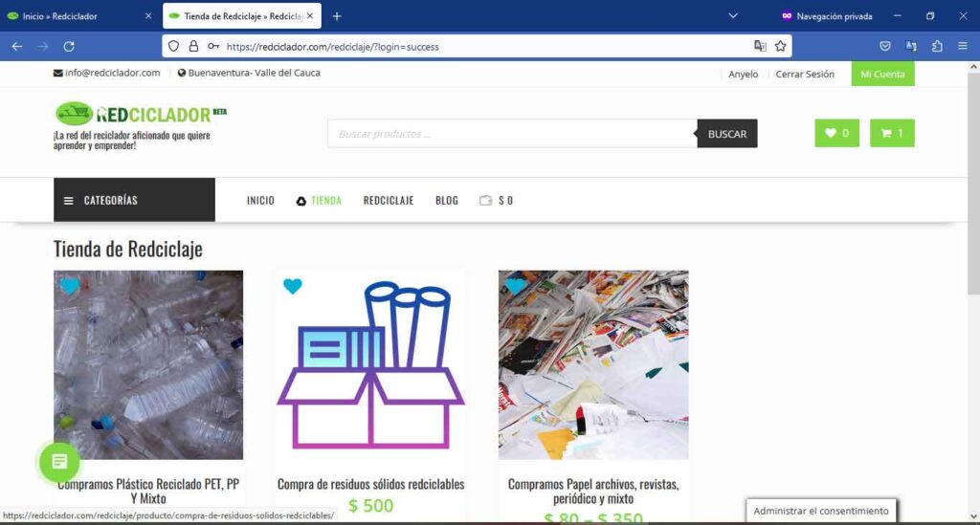Reload the page with the refresh icon
This screenshot has width=980, height=525.
tap(69, 46)
